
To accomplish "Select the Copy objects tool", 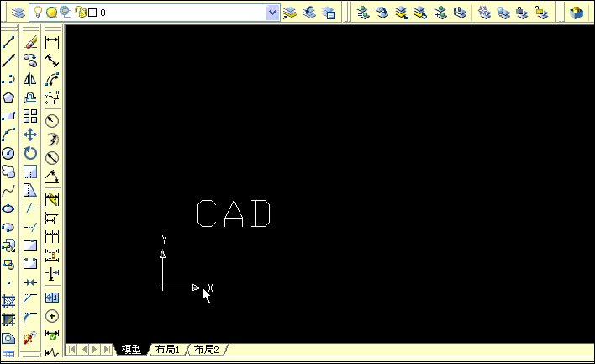I will pos(30,61).
